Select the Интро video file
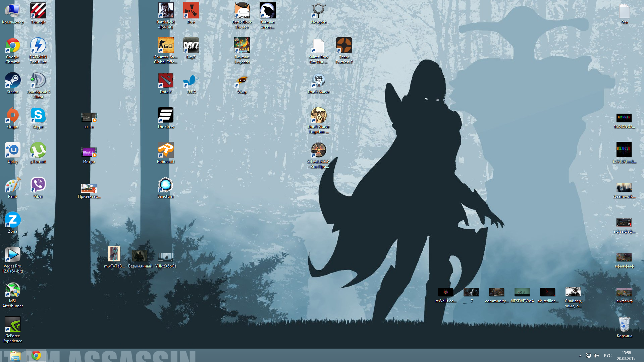This screenshot has height=362, width=644. point(89,155)
